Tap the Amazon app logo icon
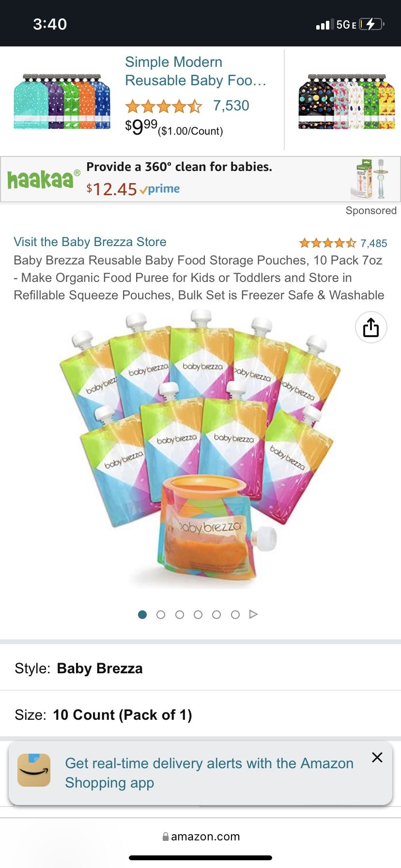 (x=34, y=770)
